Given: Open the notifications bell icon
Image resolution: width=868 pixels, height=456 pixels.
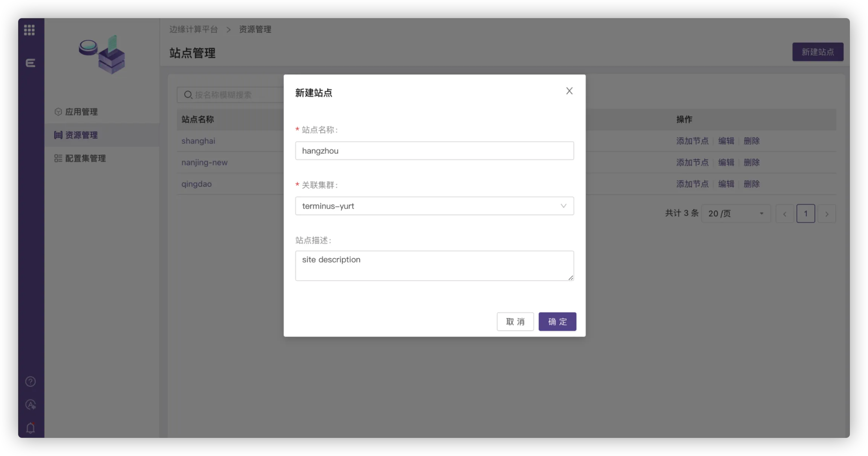Looking at the screenshot, I should tap(31, 428).
